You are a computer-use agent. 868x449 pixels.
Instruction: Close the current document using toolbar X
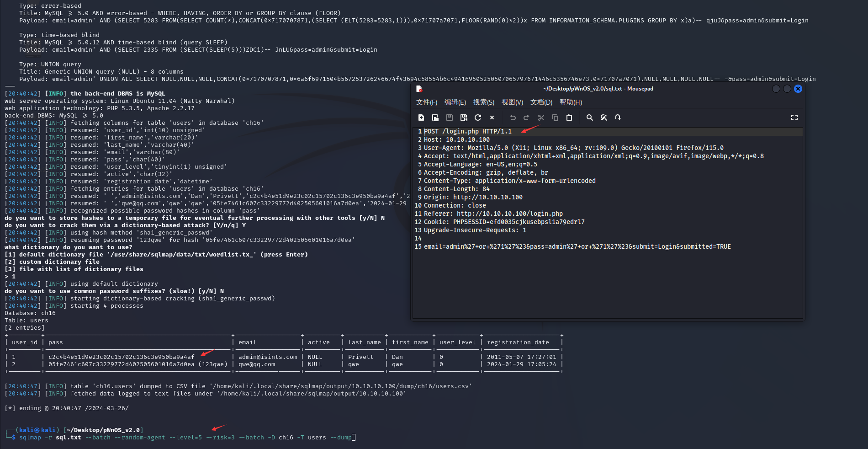pos(492,118)
